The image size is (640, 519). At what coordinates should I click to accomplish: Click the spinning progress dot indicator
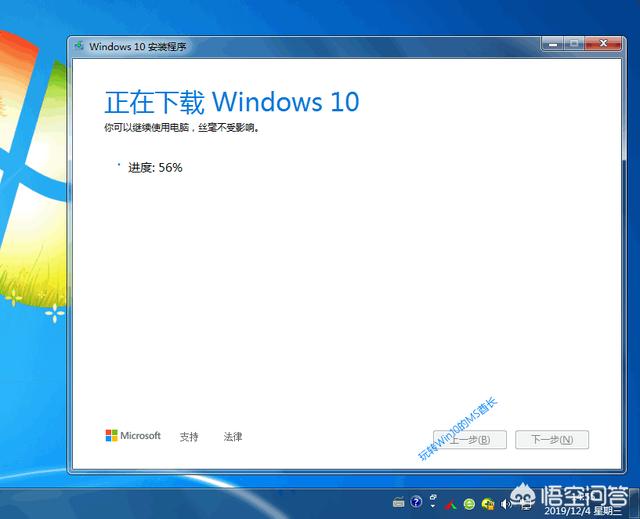click(x=118, y=163)
